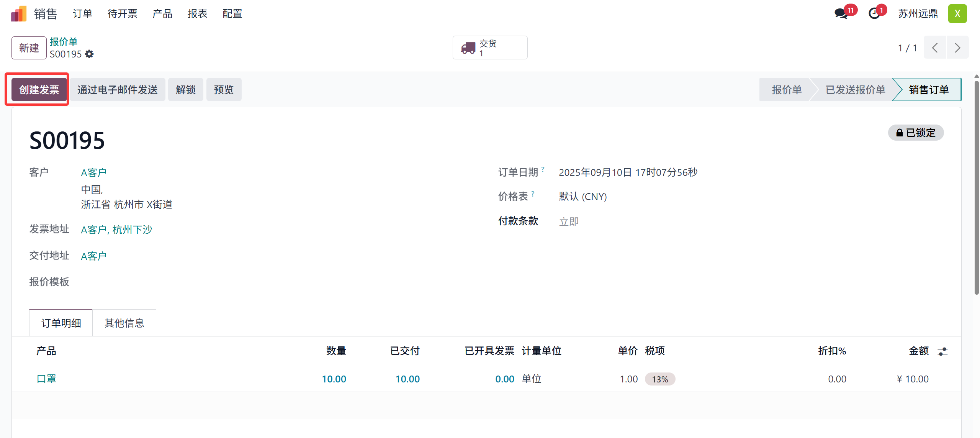
Task: Click company name 苏州远鼎
Action: click(x=918, y=14)
